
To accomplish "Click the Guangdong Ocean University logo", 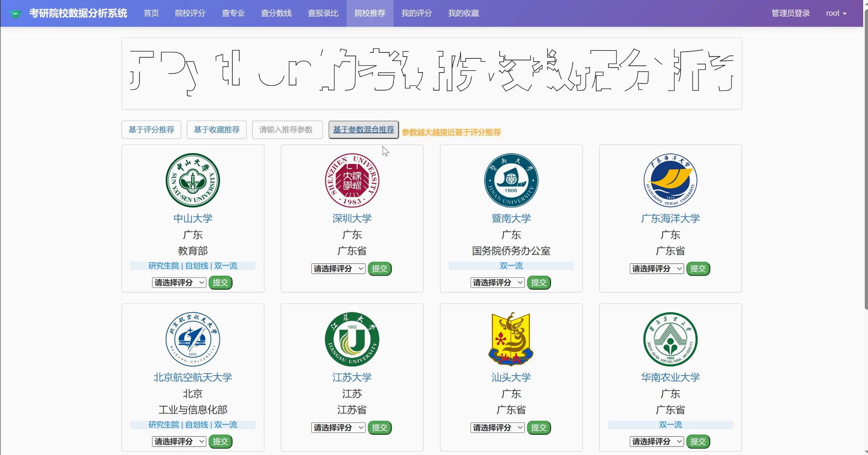I will (670, 180).
